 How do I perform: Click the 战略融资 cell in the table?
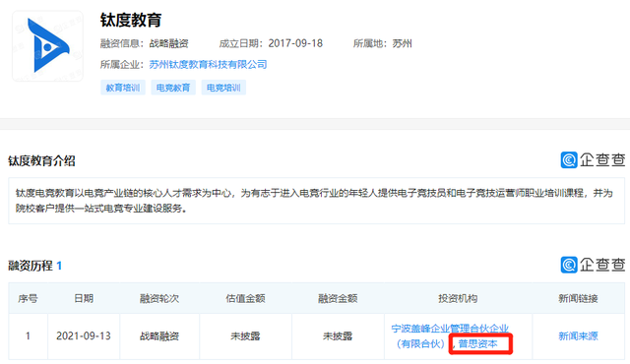coord(159,335)
